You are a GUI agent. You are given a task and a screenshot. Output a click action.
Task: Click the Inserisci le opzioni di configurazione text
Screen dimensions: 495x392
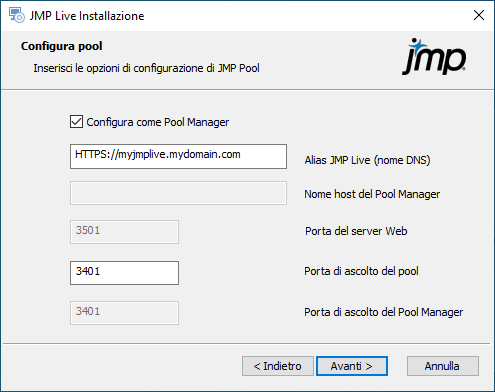(x=146, y=68)
